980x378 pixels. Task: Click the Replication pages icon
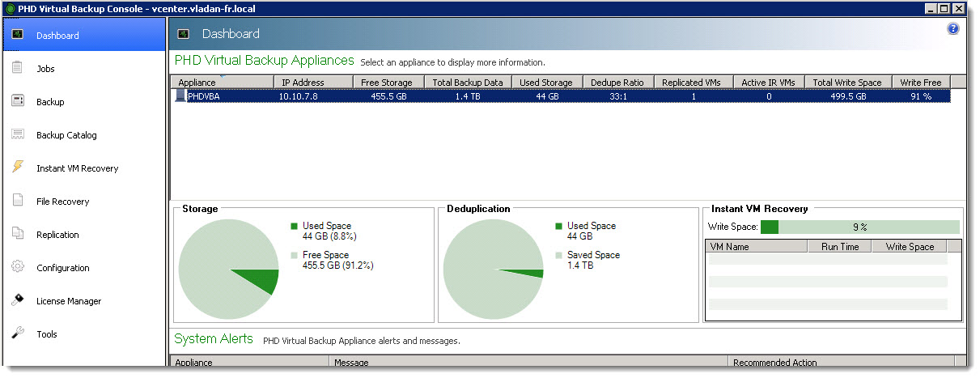[x=17, y=234]
